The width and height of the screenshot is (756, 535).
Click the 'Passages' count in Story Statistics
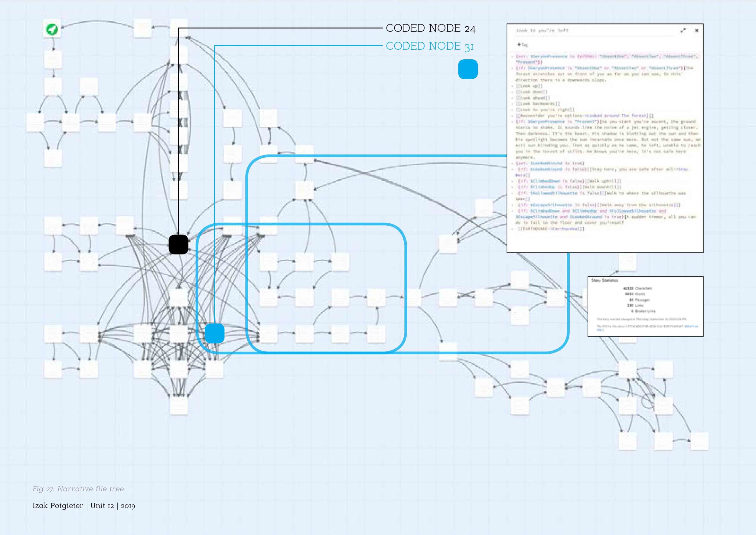tap(639, 300)
